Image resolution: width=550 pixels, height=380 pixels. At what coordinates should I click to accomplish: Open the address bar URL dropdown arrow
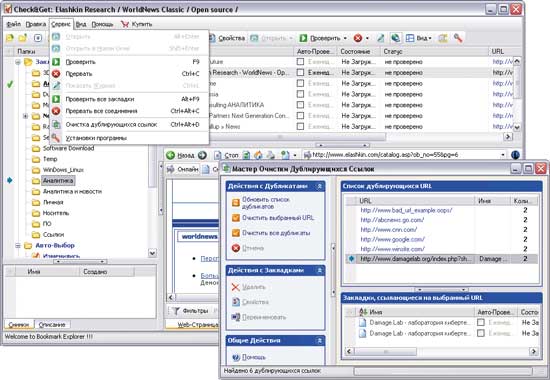pyautogui.click(x=503, y=155)
